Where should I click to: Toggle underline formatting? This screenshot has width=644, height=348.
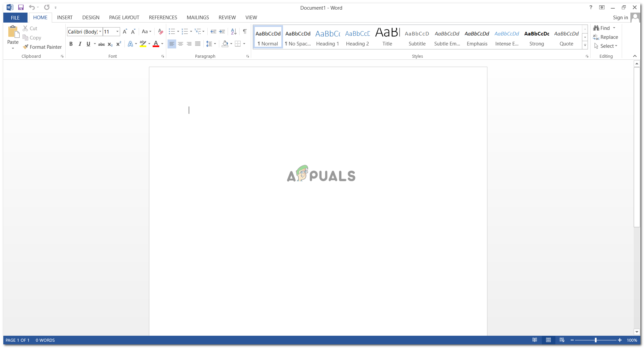tap(88, 44)
